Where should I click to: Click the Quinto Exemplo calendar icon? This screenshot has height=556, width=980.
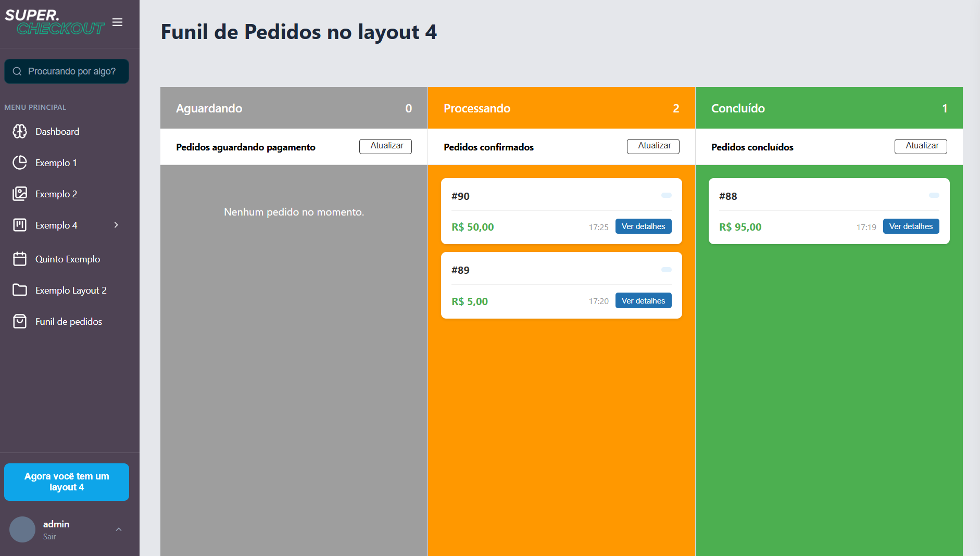coord(20,259)
